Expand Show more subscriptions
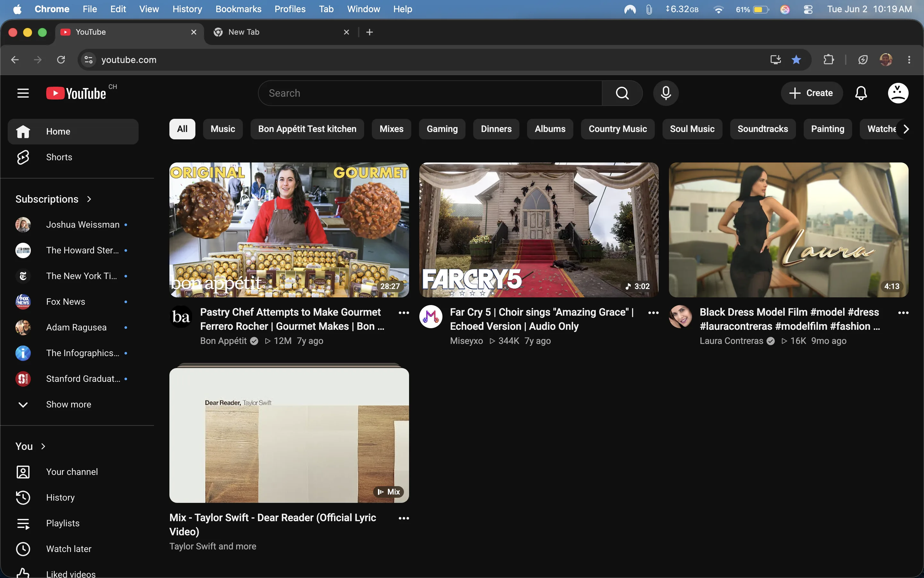The height and width of the screenshot is (578, 924). (73, 405)
